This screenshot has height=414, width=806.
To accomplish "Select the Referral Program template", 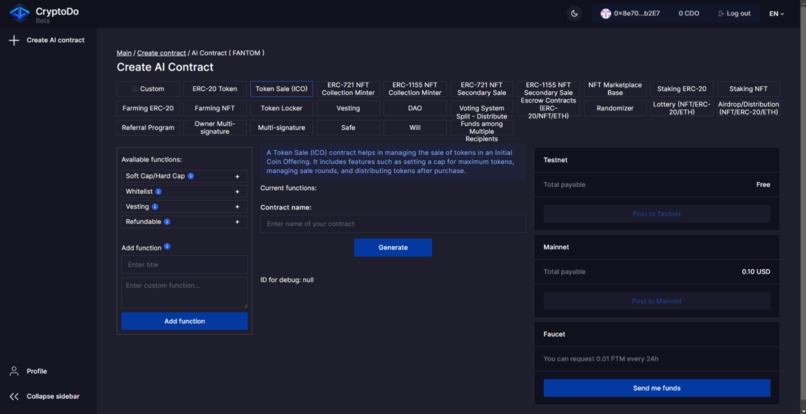I will pos(148,128).
